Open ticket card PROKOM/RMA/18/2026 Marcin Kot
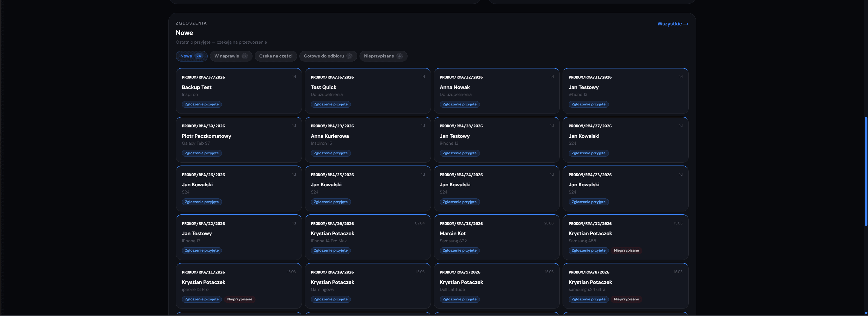This screenshot has width=868, height=316. [497, 237]
